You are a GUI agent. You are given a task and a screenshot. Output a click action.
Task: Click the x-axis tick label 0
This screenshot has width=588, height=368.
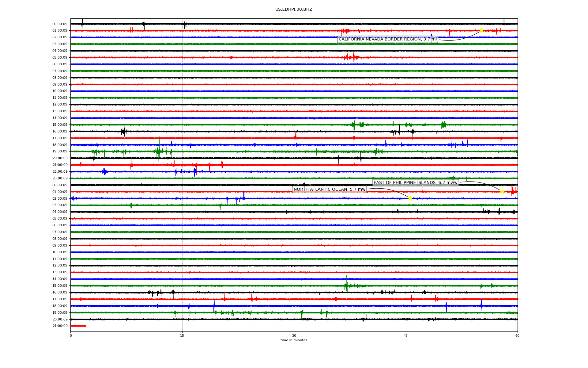pos(71,335)
